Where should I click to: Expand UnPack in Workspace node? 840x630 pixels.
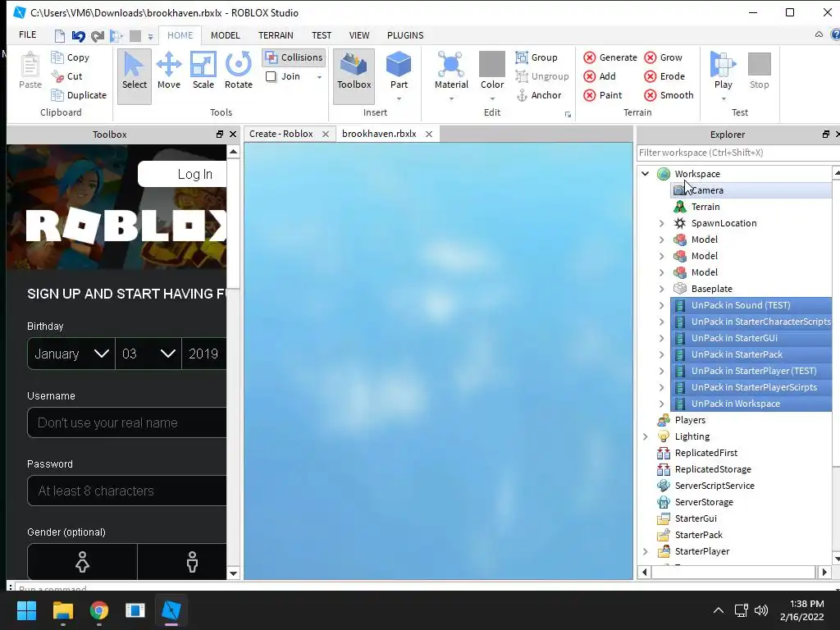pyautogui.click(x=662, y=404)
